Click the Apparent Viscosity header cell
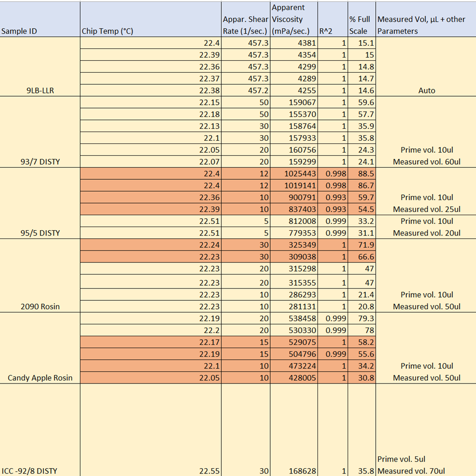The image size is (476, 476). click(x=294, y=19)
